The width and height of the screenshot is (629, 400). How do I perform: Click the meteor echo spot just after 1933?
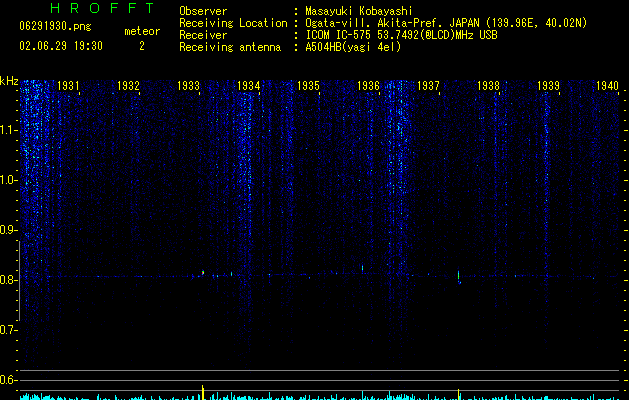click(x=203, y=273)
